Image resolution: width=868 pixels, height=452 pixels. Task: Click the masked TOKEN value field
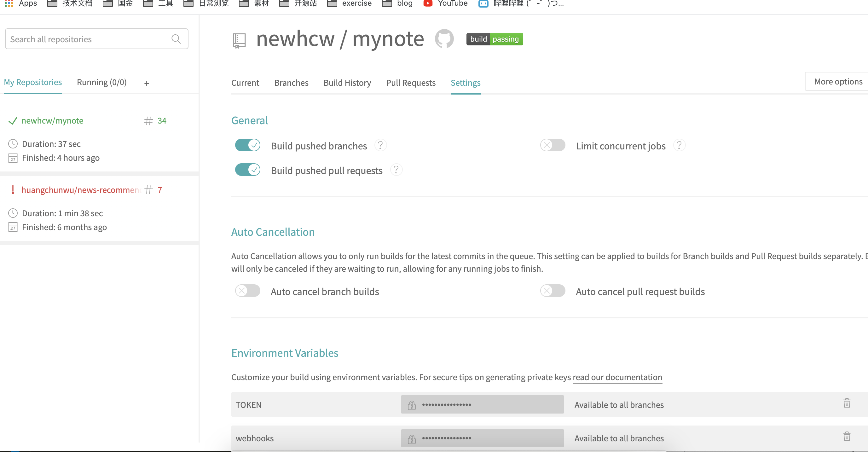482,404
